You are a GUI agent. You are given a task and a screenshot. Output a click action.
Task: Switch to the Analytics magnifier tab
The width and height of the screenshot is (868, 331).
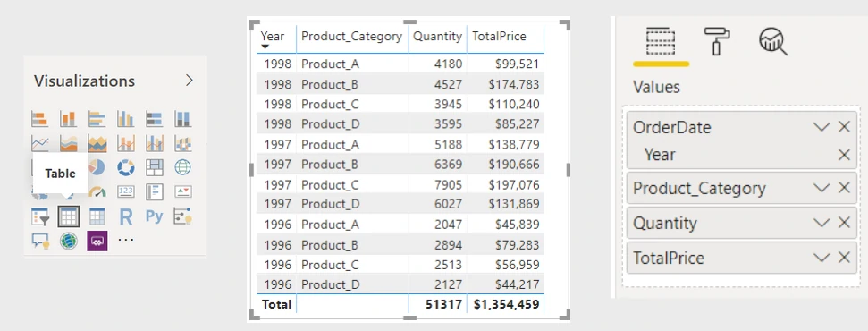[x=772, y=41]
